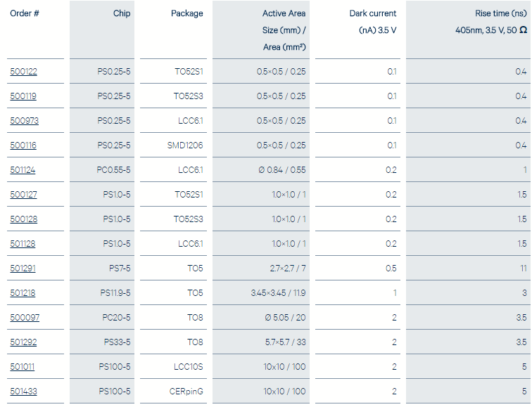The height and width of the screenshot is (407, 532).
Task: Click the Chip column header
Action: [122, 14]
